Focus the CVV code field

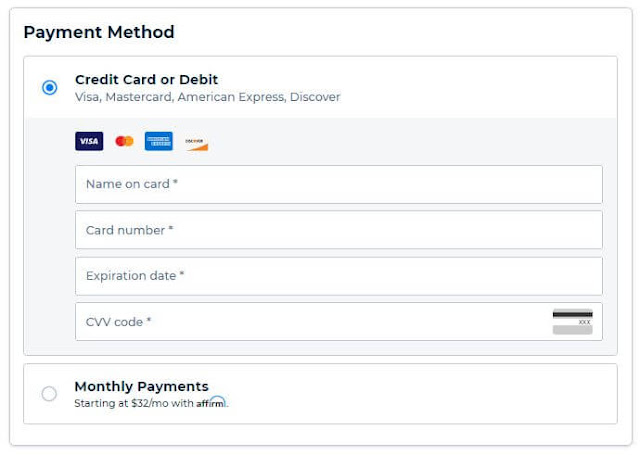tap(310, 322)
